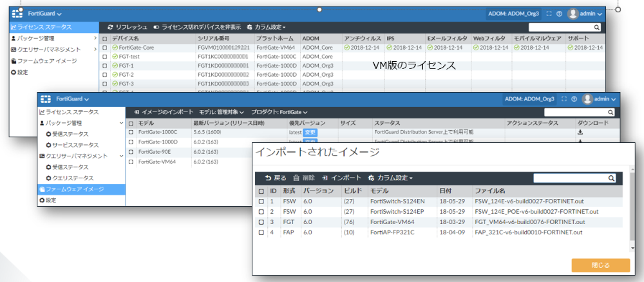Tick checkbox for FortiAP-FP321C image row
The image size is (644, 282).
pyautogui.click(x=261, y=232)
